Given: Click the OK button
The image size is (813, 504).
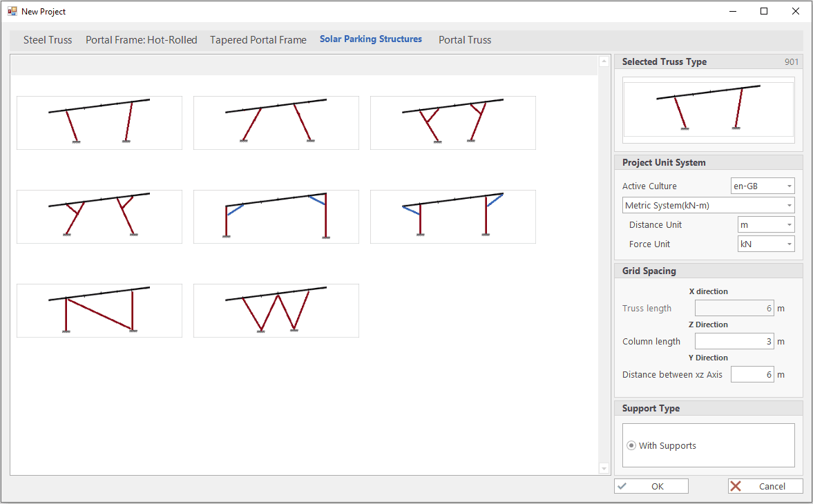Looking at the screenshot, I should (x=651, y=486).
